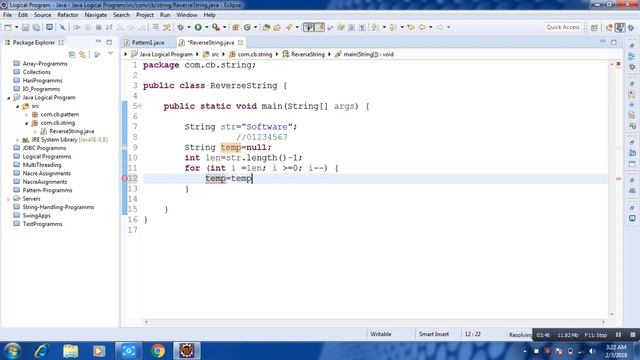This screenshot has width=640, height=360.
Task: Click the red error marker in overview ruler
Action: coord(618,179)
